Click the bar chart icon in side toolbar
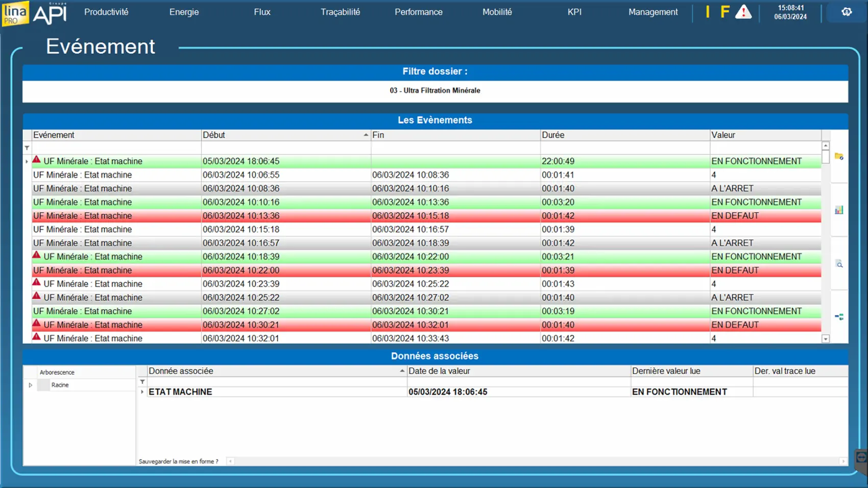The width and height of the screenshot is (868, 488). click(838, 210)
